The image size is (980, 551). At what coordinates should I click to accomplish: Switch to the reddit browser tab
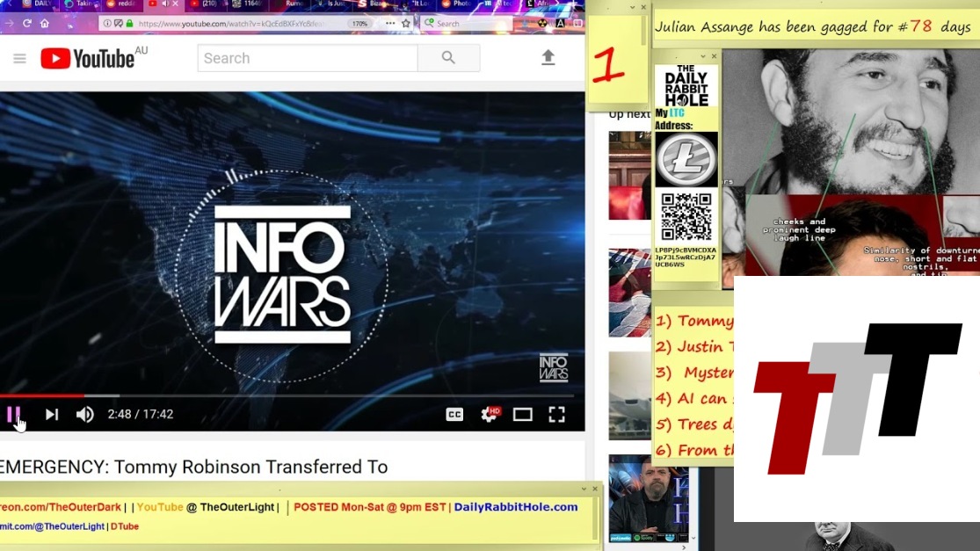122,4
